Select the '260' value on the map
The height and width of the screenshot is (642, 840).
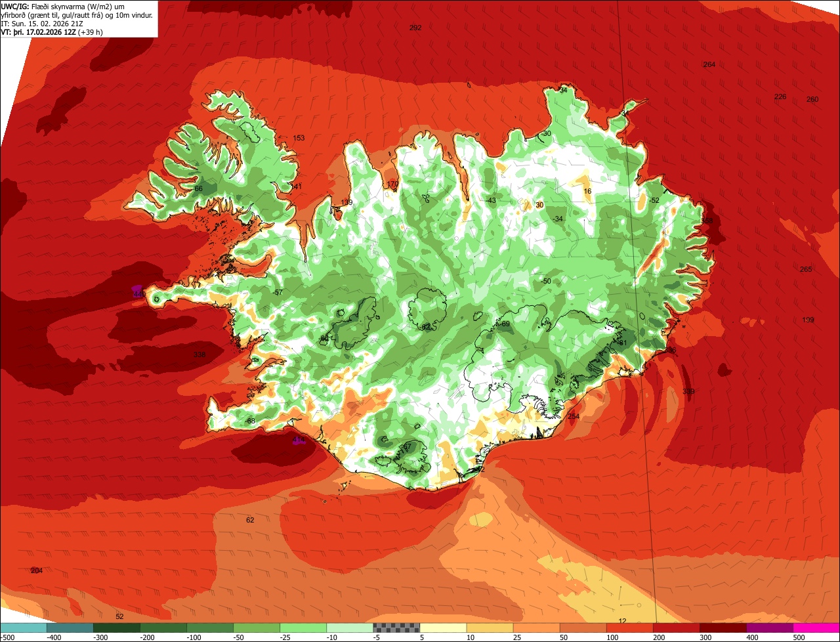click(812, 99)
